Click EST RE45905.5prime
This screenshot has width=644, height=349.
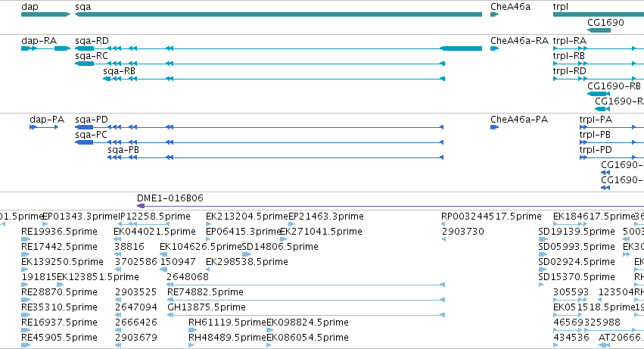point(59,338)
